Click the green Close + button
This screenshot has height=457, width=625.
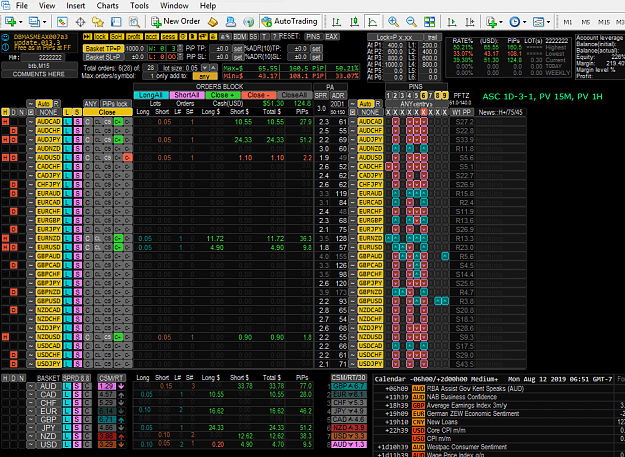tap(223, 95)
